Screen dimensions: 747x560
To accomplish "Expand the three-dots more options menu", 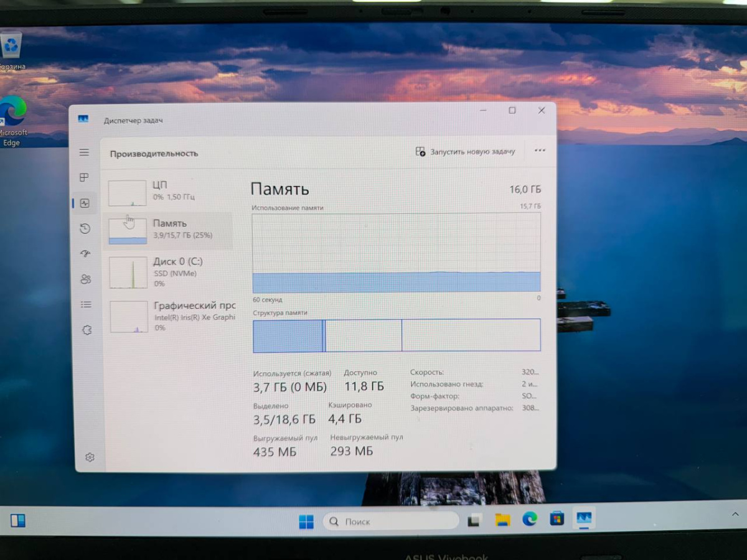I will coord(540,151).
